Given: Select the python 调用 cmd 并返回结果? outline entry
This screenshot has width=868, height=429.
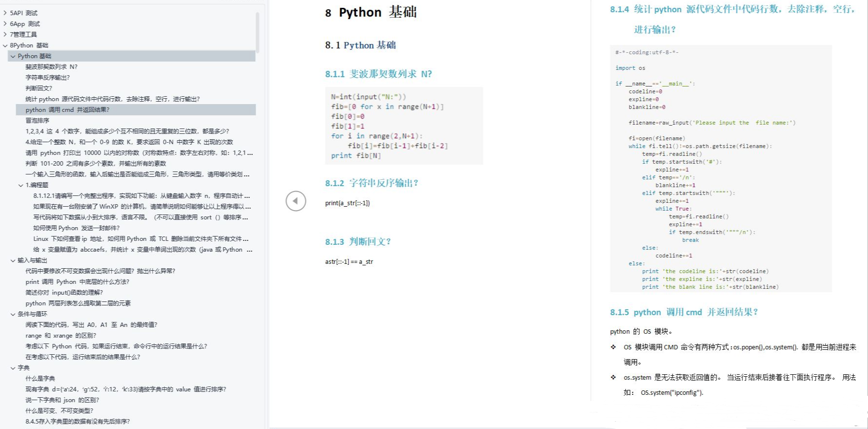Looking at the screenshot, I should [135, 110].
